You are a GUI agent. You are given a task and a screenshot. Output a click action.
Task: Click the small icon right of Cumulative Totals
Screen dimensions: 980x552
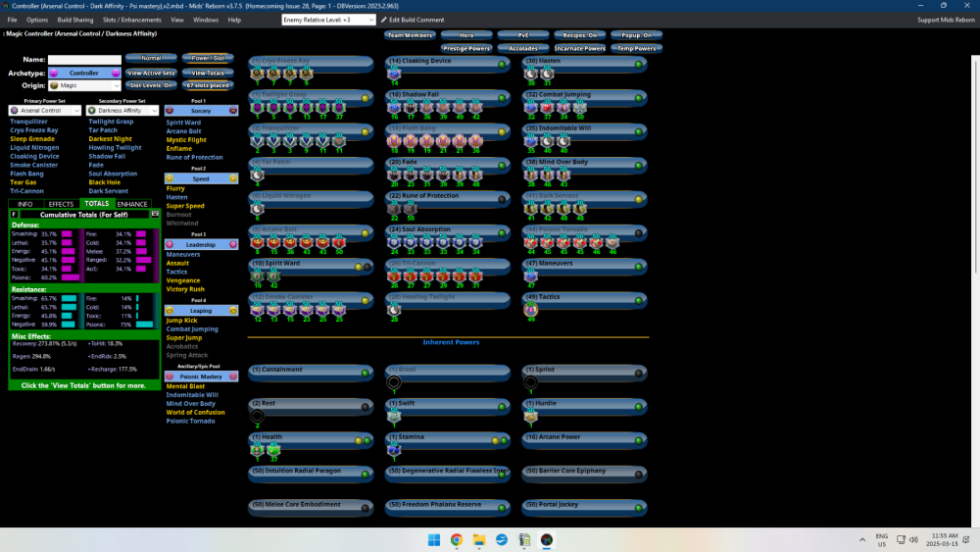coord(154,213)
